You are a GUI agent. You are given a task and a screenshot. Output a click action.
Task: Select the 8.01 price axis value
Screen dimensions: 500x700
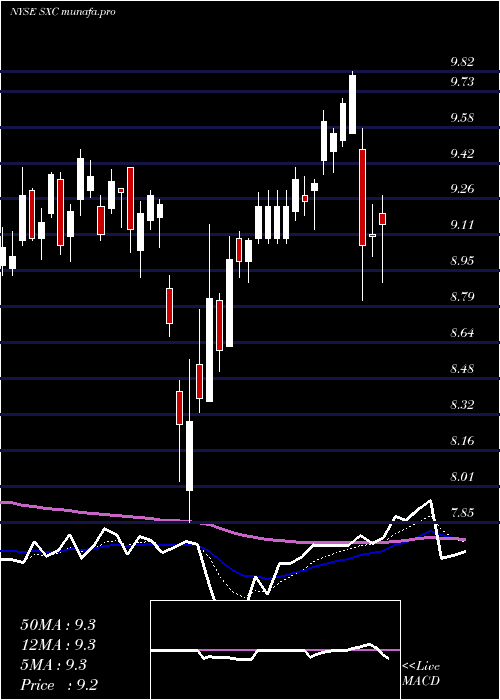pyautogui.click(x=462, y=476)
